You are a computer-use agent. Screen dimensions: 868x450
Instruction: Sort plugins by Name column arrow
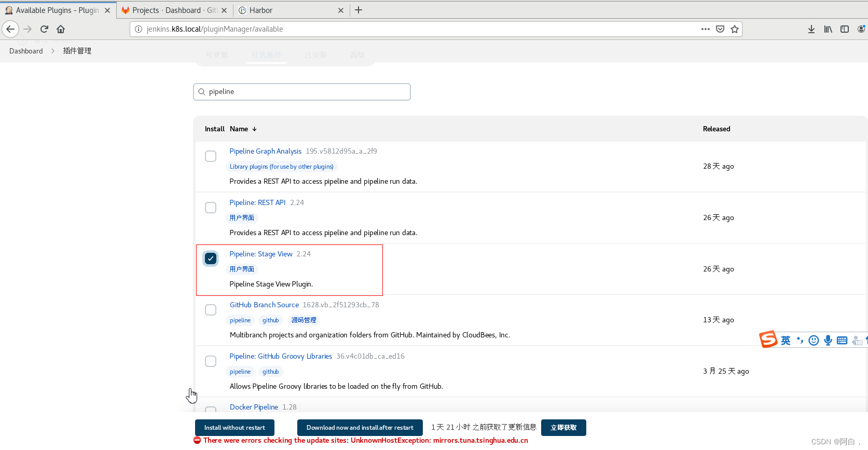tap(255, 129)
